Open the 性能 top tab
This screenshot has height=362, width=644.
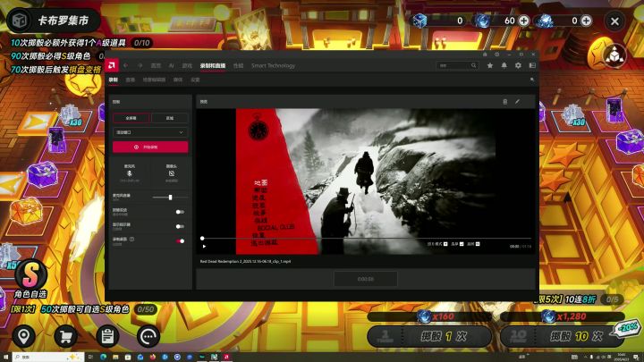click(238, 65)
